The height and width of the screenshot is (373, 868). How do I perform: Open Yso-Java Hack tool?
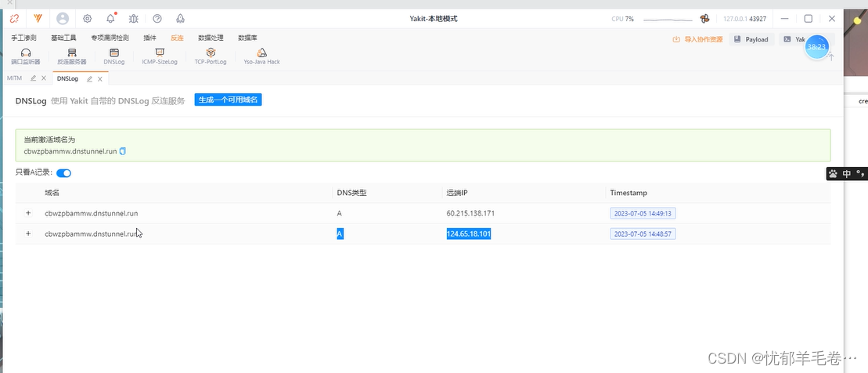click(x=261, y=56)
